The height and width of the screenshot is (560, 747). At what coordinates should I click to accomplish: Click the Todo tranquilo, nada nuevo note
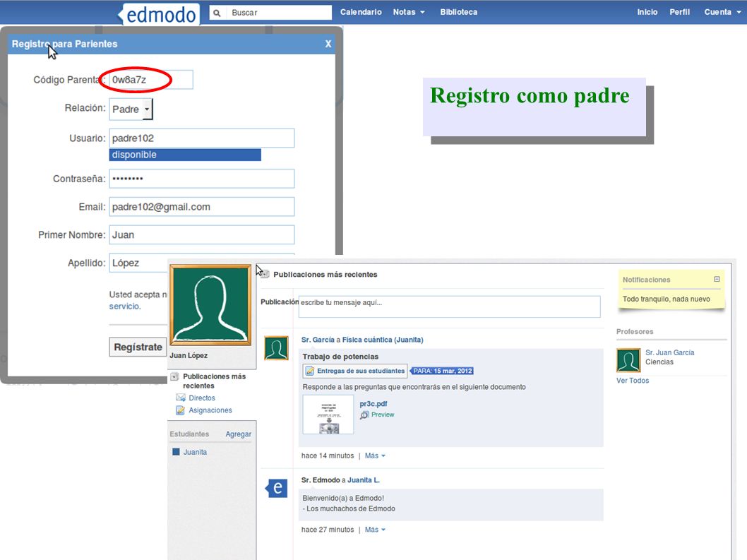click(x=666, y=299)
